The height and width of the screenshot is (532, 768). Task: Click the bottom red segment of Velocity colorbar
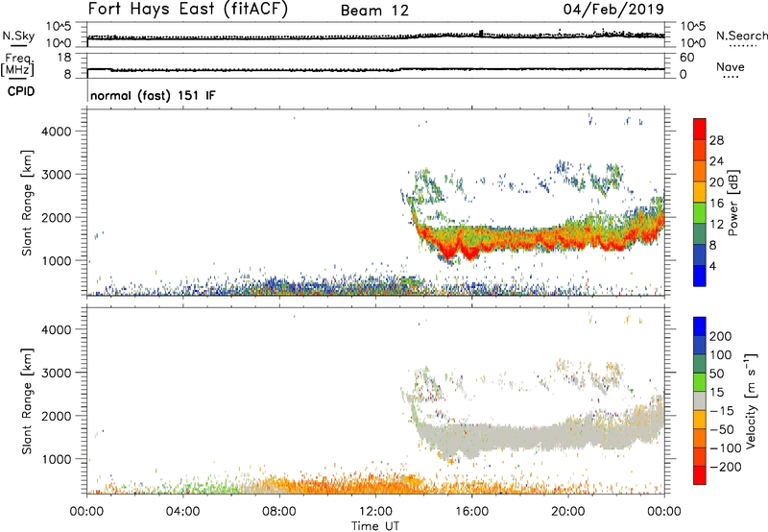coord(700,475)
